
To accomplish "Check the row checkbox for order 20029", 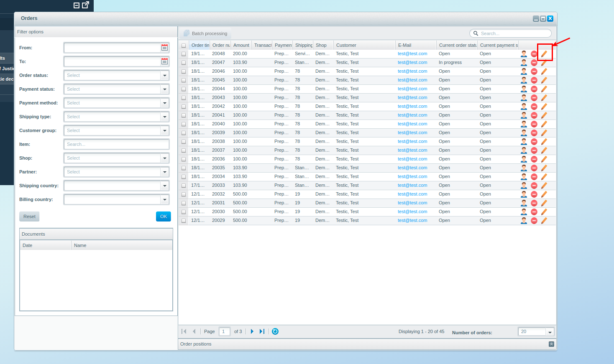I will coord(184,221).
